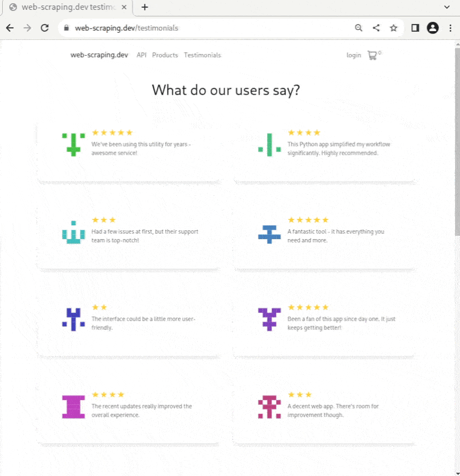
Task: Open the zoom magnifier icon in address bar
Action: tap(359, 28)
